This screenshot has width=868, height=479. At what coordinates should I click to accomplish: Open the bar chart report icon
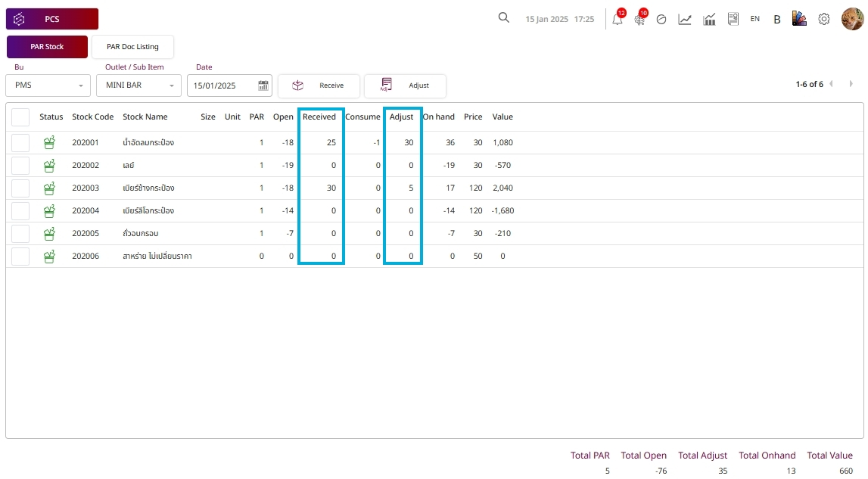709,20
